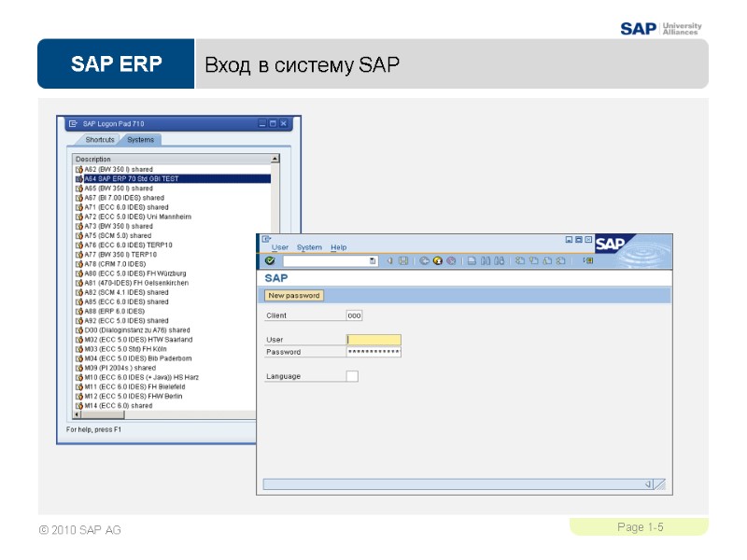The height and width of the screenshot is (560, 747).
Task: Click the Back arrow icon
Action: pos(424,262)
